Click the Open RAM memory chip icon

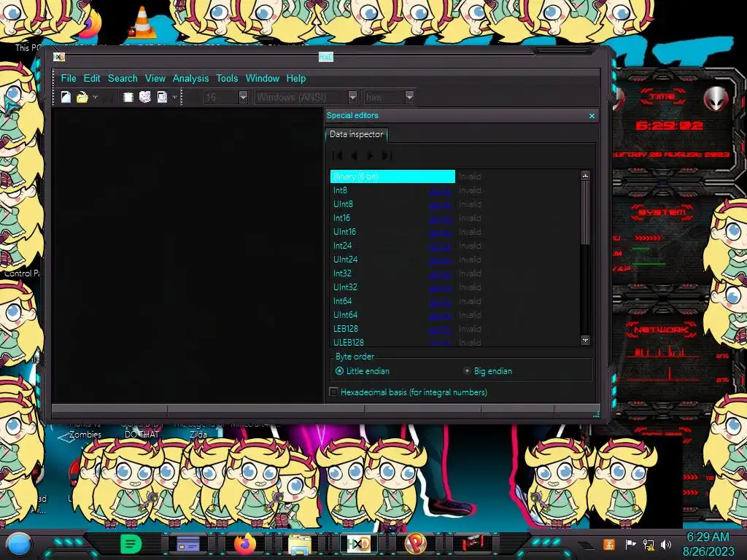pyautogui.click(x=128, y=97)
